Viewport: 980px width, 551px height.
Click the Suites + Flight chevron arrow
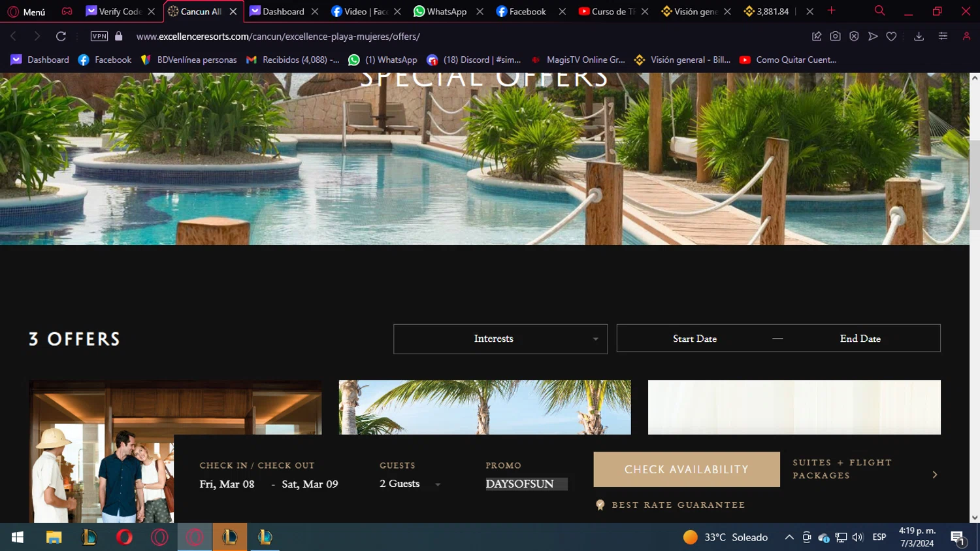click(935, 475)
